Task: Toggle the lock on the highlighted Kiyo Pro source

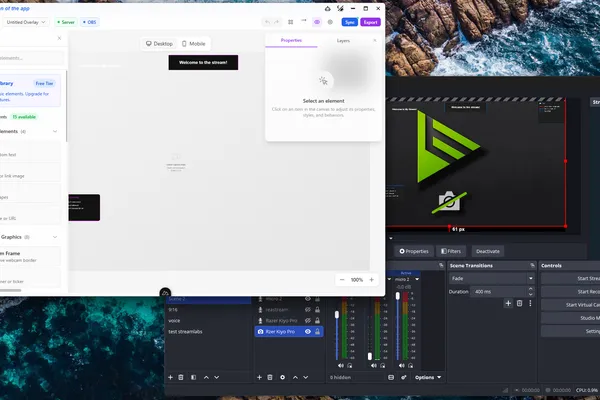Action: point(317,331)
